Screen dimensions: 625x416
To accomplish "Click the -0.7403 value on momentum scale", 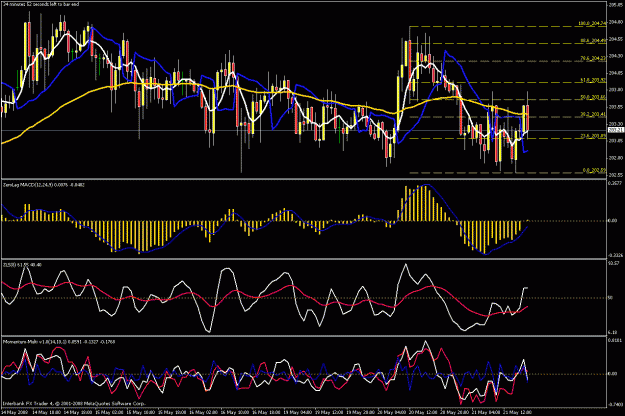I will tap(615, 405).
